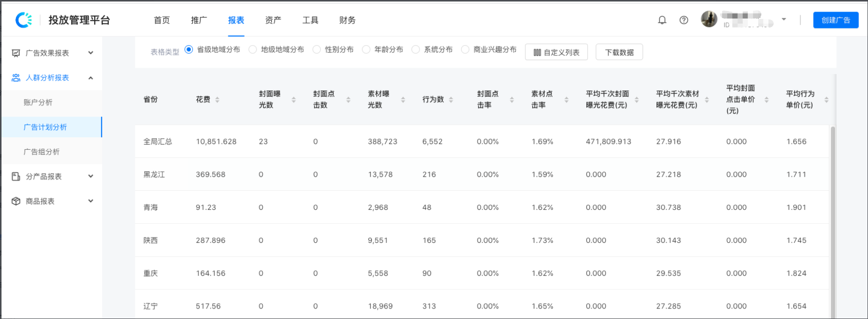Click the platform logo icon
868x319 pixels.
pyautogui.click(x=24, y=20)
